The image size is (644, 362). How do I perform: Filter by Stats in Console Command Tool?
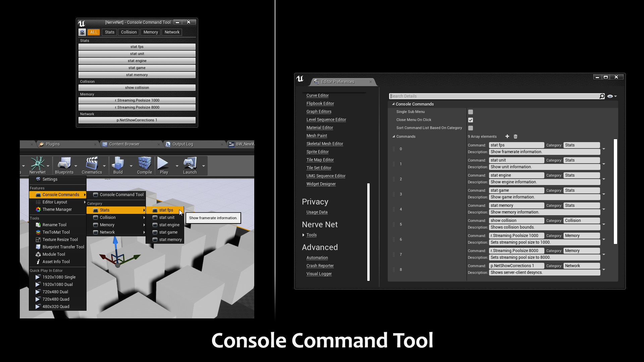(x=110, y=32)
